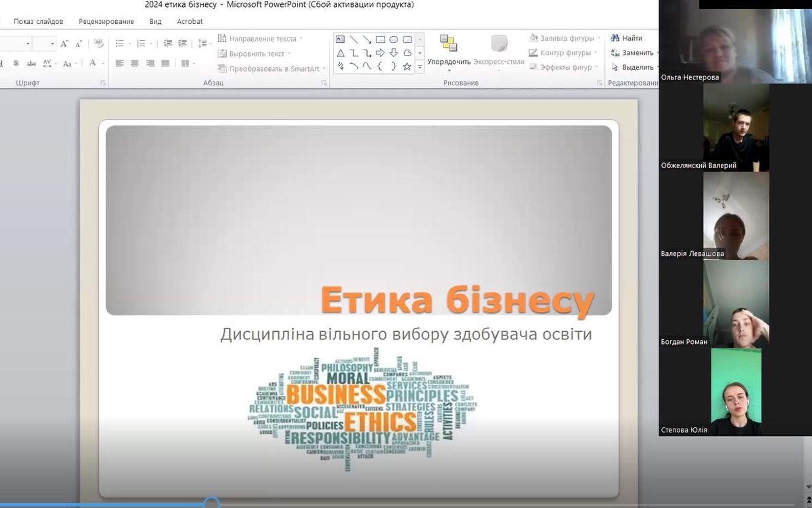The width and height of the screenshot is (812, 508).
Task: Open the Направление текста dropdown
Action: (262, 39)
